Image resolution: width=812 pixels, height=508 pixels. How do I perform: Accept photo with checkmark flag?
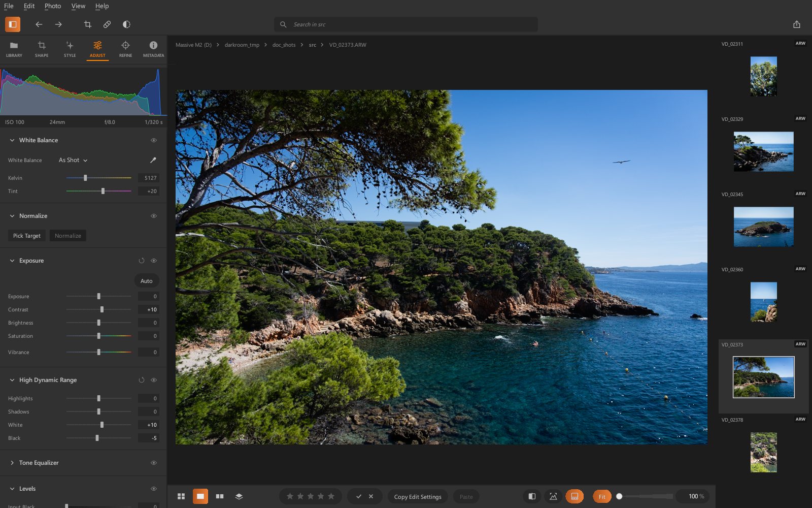[x=359, y=496]
